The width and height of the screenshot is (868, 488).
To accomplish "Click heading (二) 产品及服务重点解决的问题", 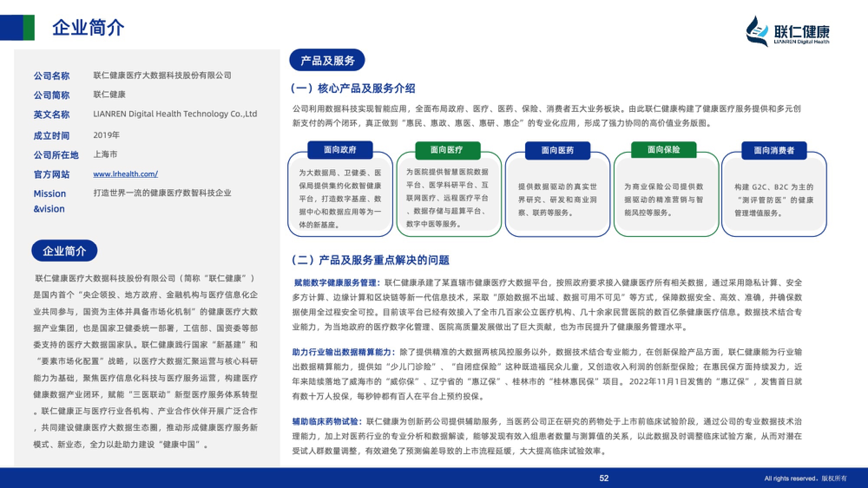I will pyautogui.click(x=370, y=260).
